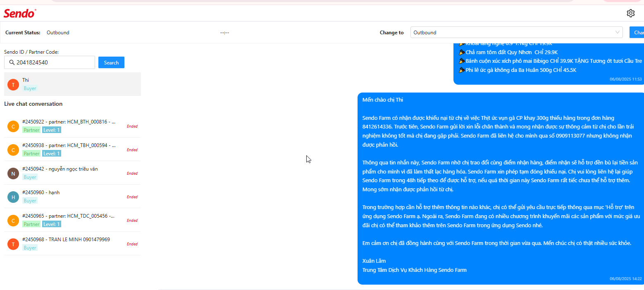Select Thi buyer avatar
Viewport: 644px width, 290px height.
pos(14,84)
